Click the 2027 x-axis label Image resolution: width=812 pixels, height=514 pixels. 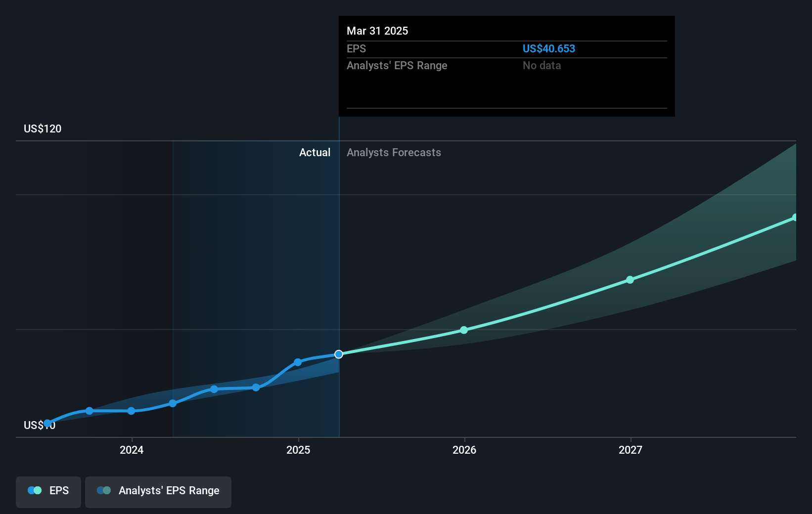point(631,450)
